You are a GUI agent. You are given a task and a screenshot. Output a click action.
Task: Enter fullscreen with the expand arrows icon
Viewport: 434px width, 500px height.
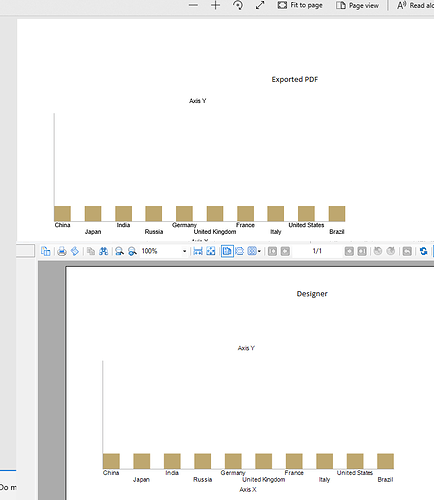click(x=260, y=5)
